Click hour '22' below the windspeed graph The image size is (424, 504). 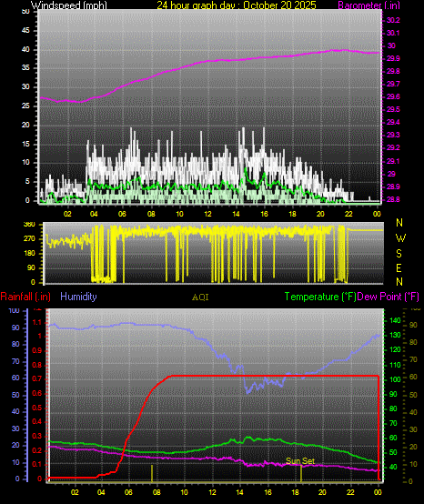348,214
